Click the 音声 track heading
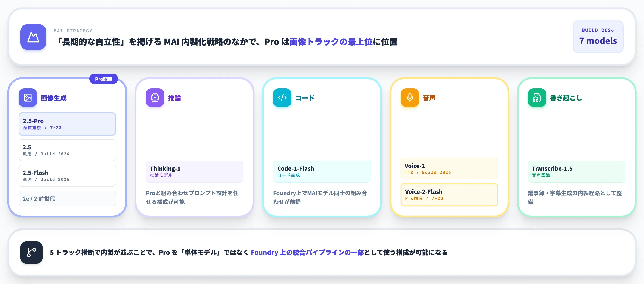Viewport: 644px width, 284px height. [429, 98]
